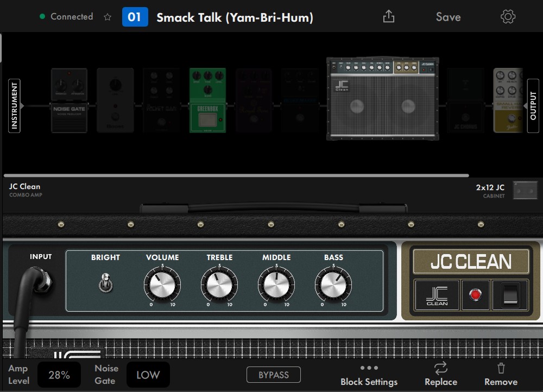Toggle BYPASS for the amp block
Image resolution: width=543 pixels, height=392 pixels.
[x=274, y=375]
